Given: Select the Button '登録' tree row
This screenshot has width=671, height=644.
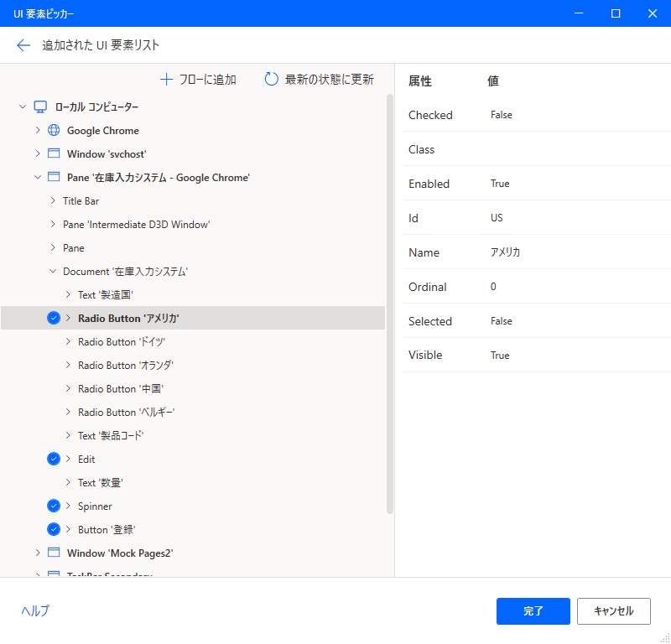Looking at the screenshot, I should (x=193, y=529).
